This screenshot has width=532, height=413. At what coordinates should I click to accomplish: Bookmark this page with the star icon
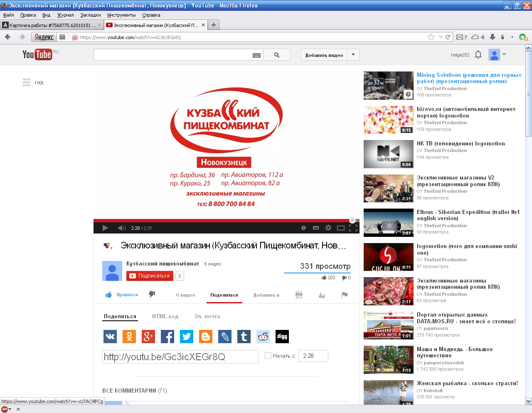coord(431,37)
